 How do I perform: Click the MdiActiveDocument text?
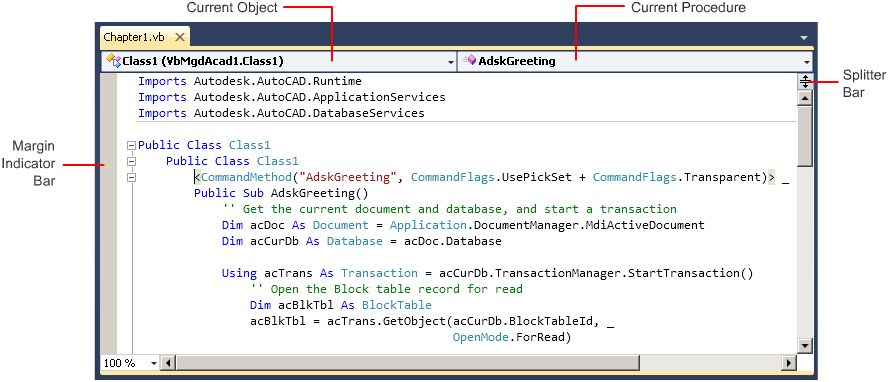click(645, 225)
